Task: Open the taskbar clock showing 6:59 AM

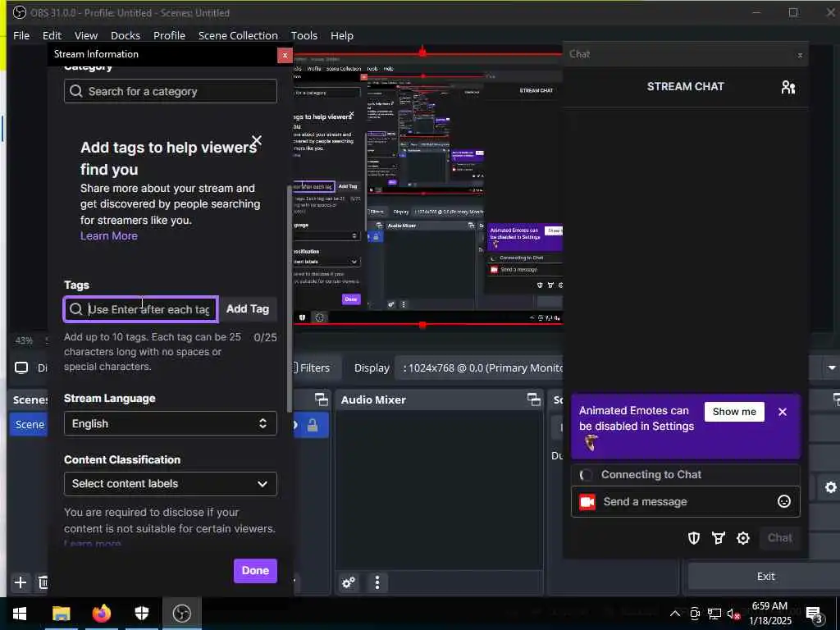Action: point(769,614)
